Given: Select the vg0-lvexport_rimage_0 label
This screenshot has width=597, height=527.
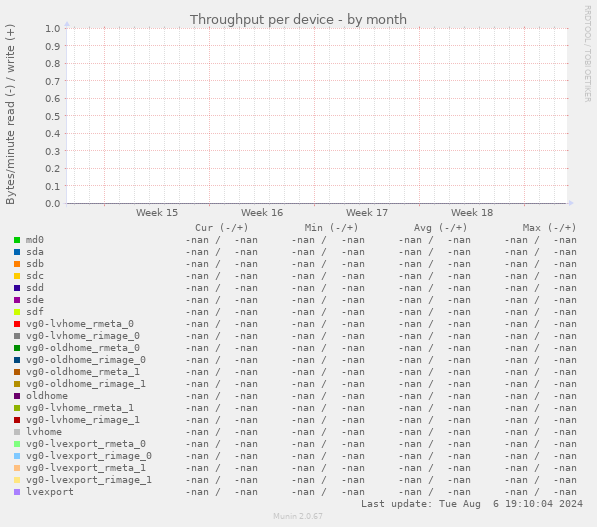Looking at the screenshot, I should coord(89,456).
